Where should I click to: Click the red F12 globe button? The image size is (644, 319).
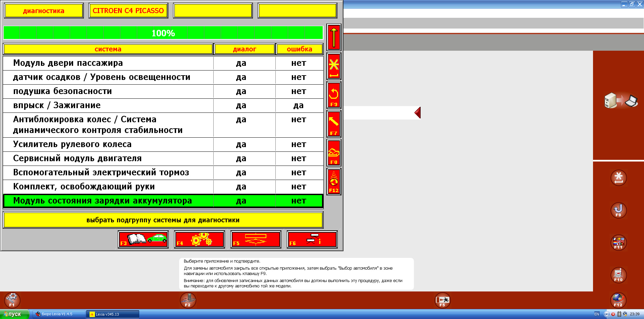(334, 182)
